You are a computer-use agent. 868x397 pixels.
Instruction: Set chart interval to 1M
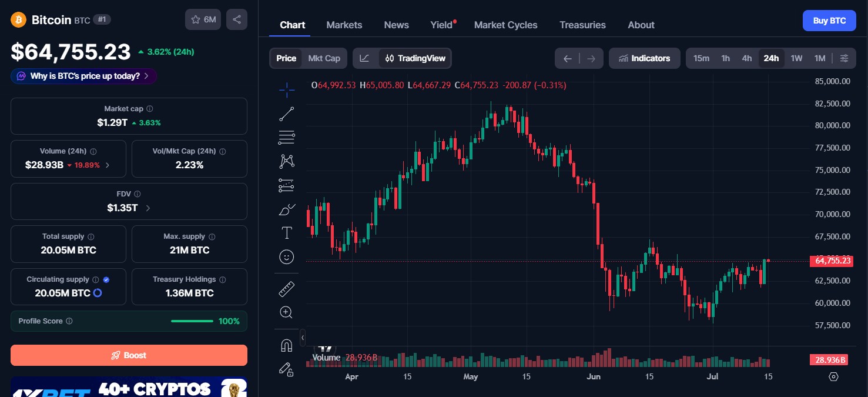click(x=820, y=58)
